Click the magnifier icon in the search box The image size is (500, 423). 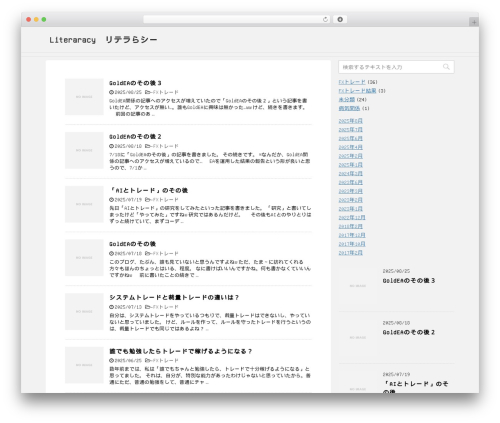(446, 67)
